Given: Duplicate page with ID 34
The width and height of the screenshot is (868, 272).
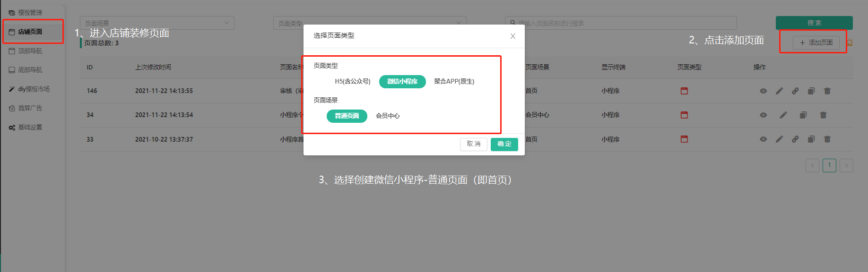Looking at the screenshot, I should [803, 115].
